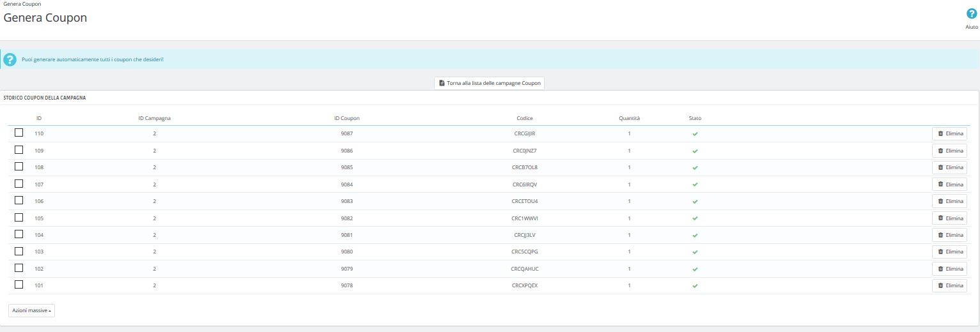
Task: Select checkbox for row ID 105
Action: pyautogui.click(x=19, y=217)
